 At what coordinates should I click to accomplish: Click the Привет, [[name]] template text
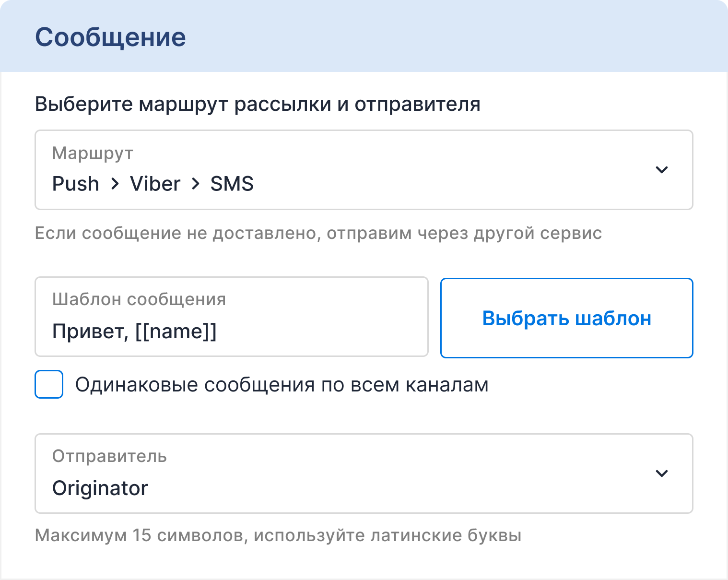point(134,331)
